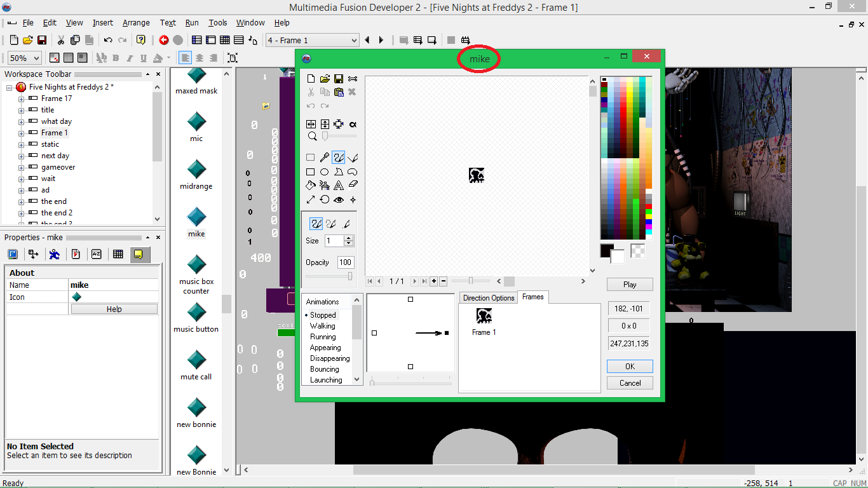Screen dimensions: 868x488
Task: Open the resize tool with diagonal arrow
Action: click(311, 200)
